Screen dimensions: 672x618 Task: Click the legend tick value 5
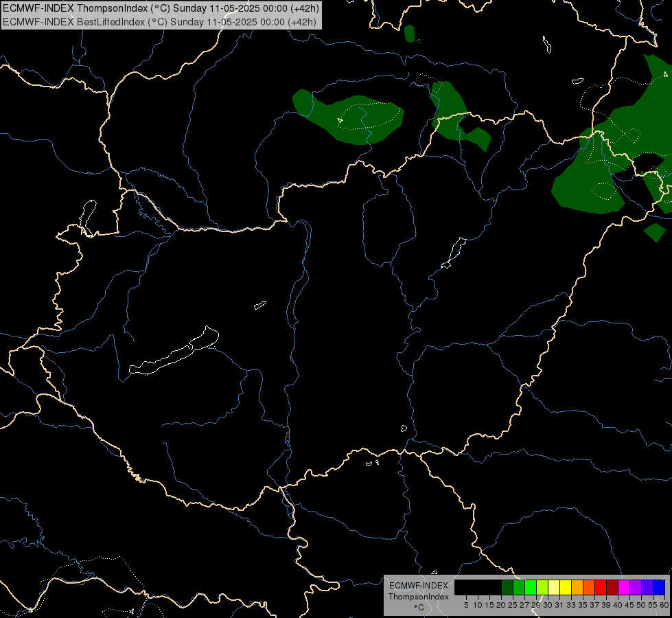(466, 605)
